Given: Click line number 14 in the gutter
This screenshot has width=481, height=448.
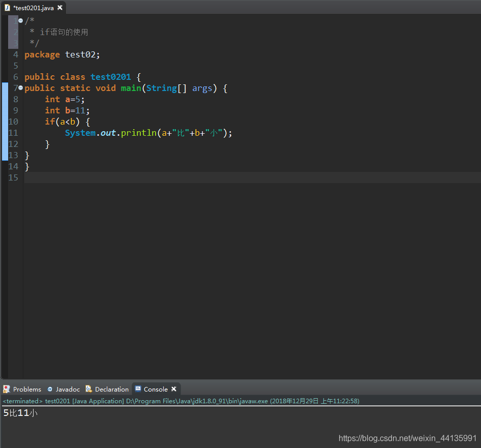Looking at the screenshot, I should click(x=13, y=167).
